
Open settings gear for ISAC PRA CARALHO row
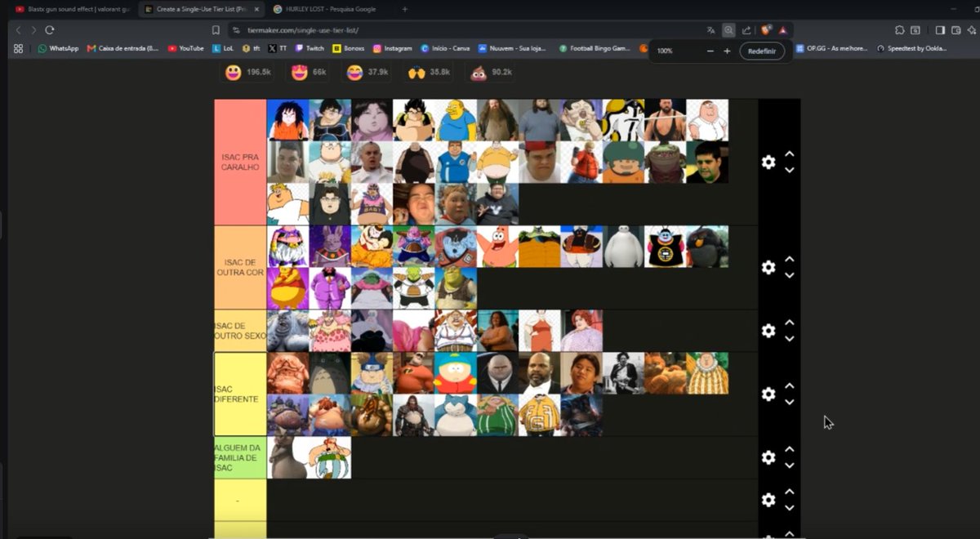pyautogui.click(x=768, y=162)
